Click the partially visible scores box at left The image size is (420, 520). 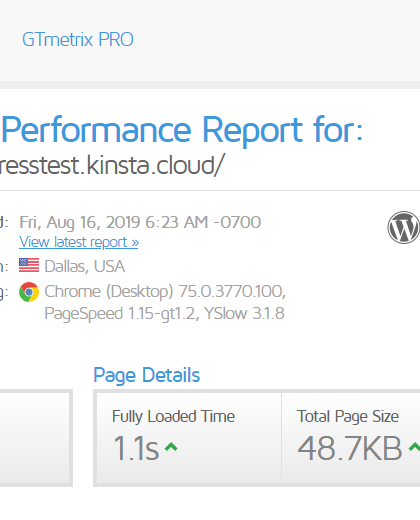pyautogui.click(x=36, y=438)
